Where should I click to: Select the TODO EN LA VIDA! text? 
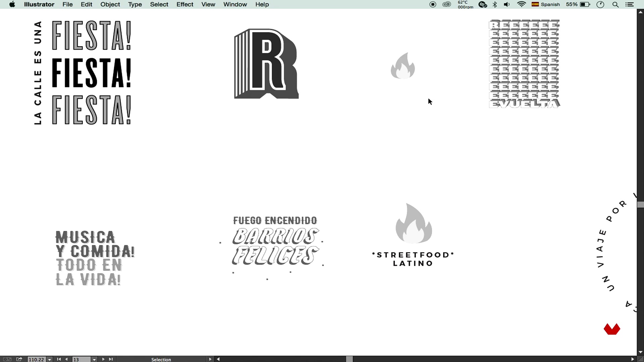[x=89, y=272]
